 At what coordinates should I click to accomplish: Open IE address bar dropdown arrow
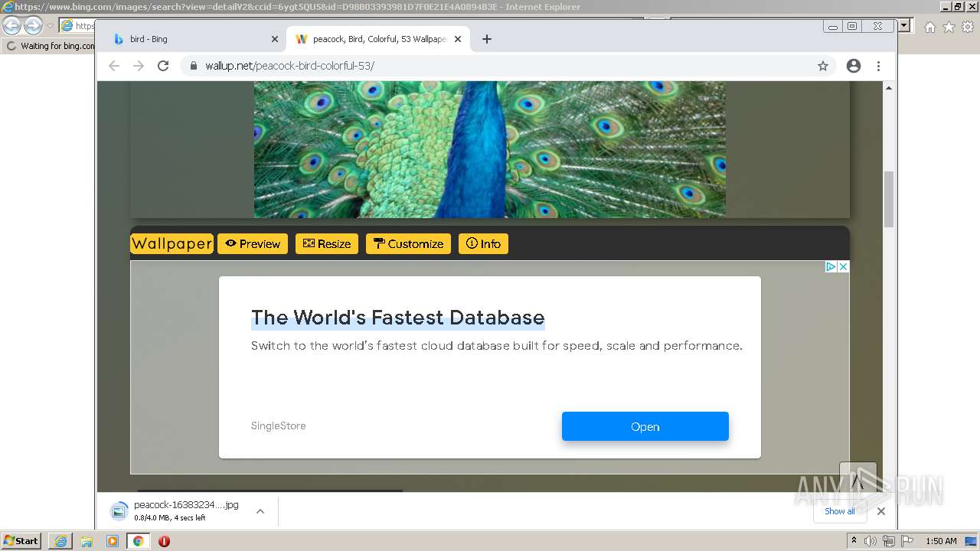point(904,25)
